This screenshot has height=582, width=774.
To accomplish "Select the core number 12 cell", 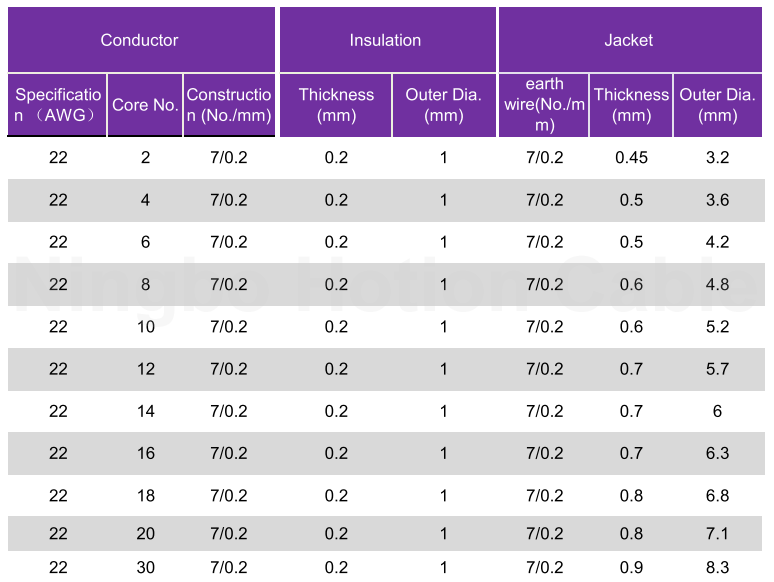I will (x=146, y=369).
